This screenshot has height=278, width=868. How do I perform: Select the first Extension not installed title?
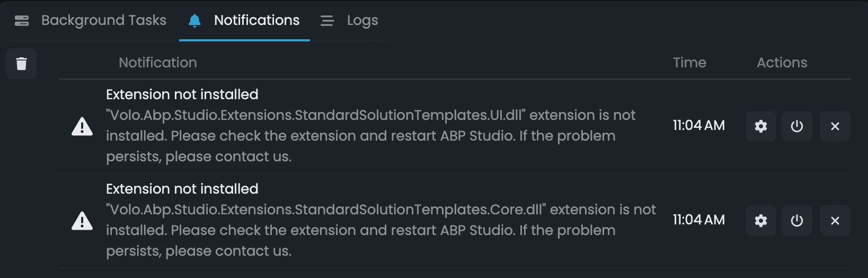[182, 94]
